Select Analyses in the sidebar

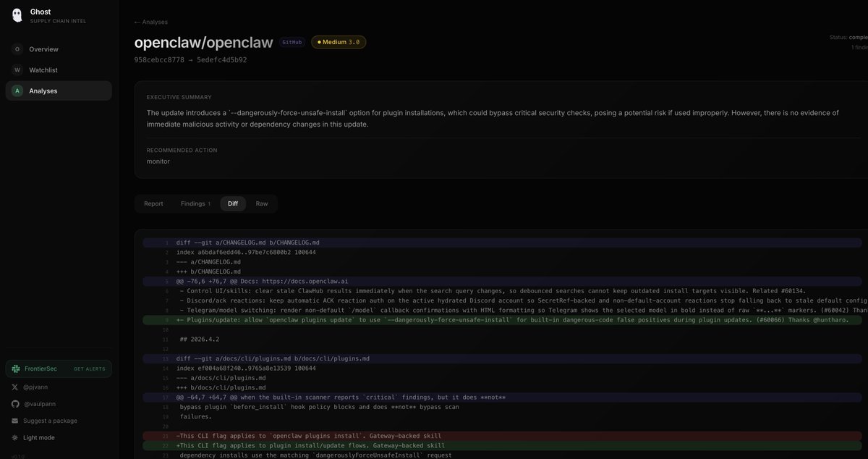point(59,90)
